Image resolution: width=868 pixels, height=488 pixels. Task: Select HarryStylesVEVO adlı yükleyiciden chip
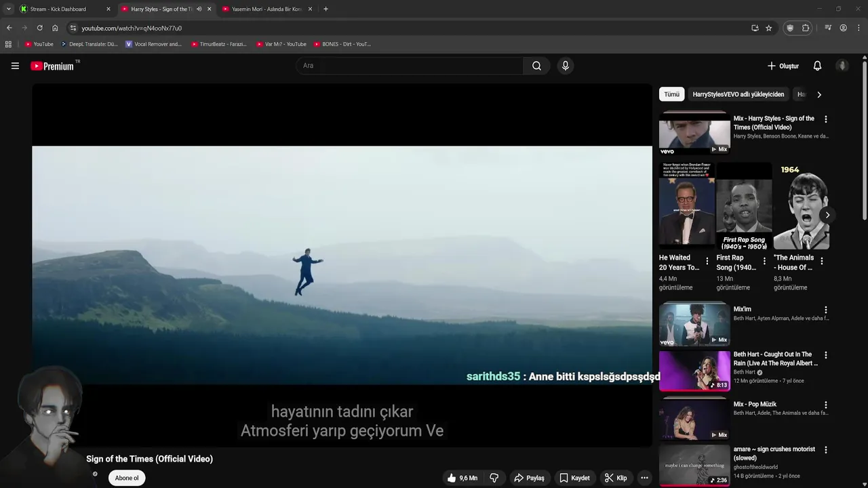(738, 94)
